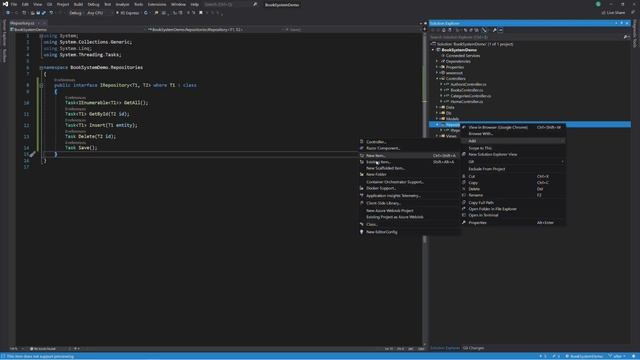Select CategoriesController.cs file
Viewport: 640px width, 360px height.
point(471,96)
